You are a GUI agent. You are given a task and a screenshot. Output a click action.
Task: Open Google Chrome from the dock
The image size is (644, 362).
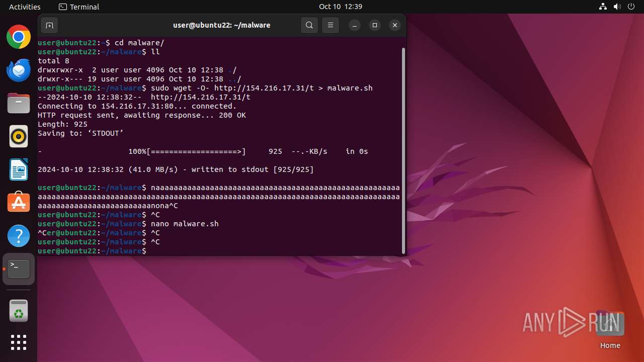coord(19,37)
